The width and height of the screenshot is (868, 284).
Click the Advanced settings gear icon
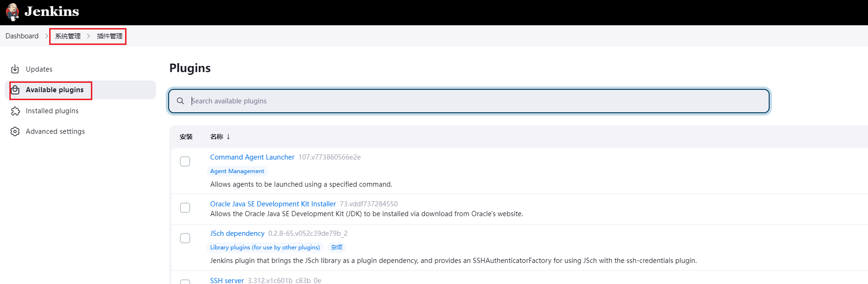point(15,131)
